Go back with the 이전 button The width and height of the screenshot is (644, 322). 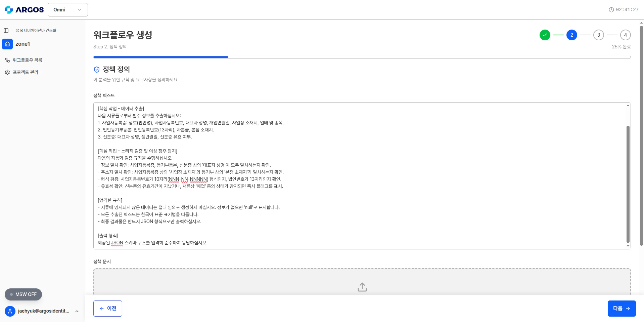click(108, 309)
